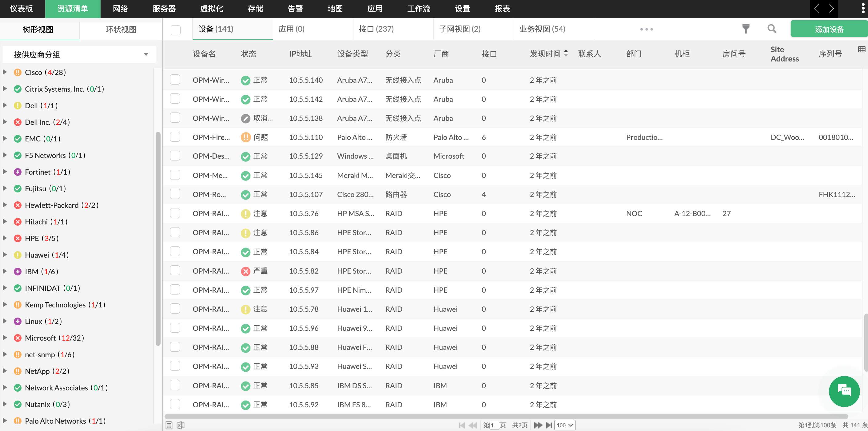Viewport: 868px width, 431px height.
Task: Open the page size 100 dropdown
Action: (x=565, y=425)
